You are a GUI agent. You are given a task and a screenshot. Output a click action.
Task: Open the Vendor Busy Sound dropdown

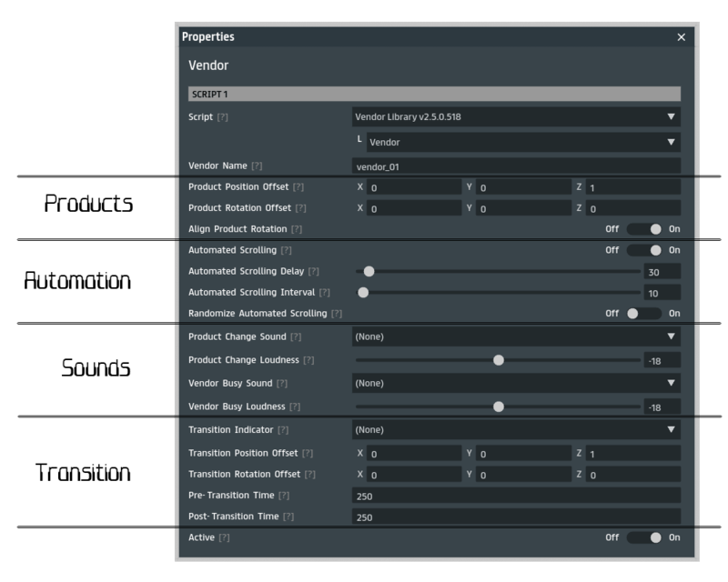[x=516, y=383]
